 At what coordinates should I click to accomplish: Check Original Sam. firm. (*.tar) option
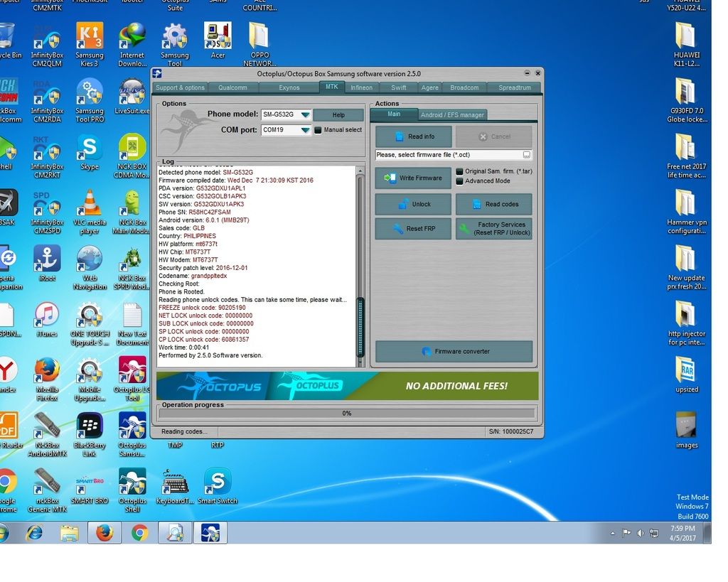[459, 171]
